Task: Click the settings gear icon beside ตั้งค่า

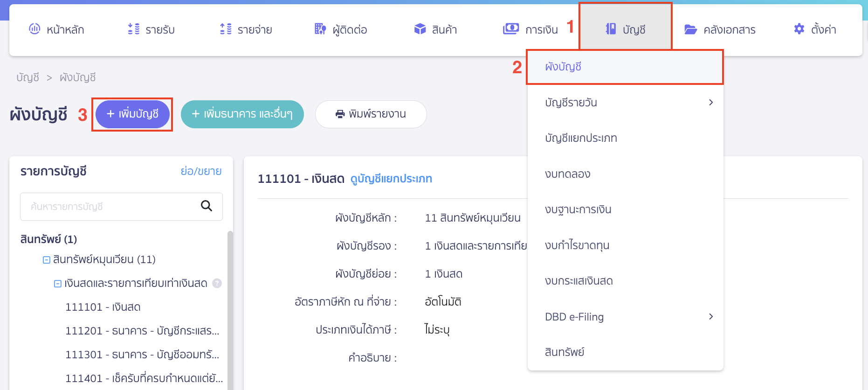Action: (799, 29)
